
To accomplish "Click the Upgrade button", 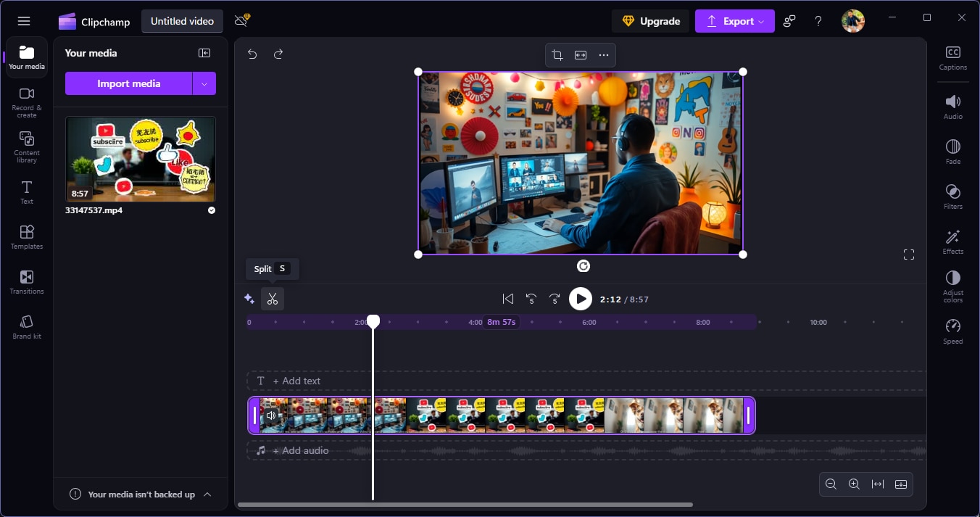I will (651, 21).
